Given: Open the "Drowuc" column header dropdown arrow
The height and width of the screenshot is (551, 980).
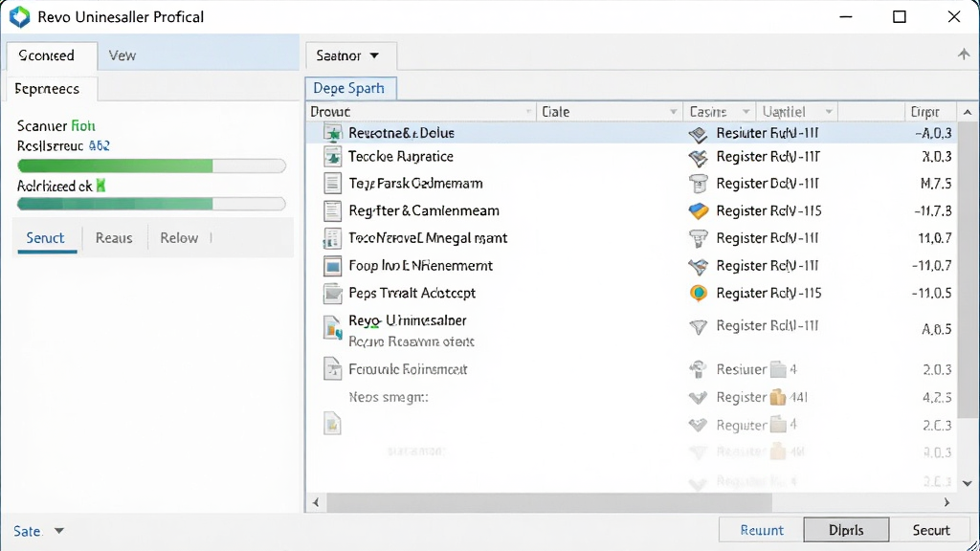Looking at the screenshot, I should 528,112.
